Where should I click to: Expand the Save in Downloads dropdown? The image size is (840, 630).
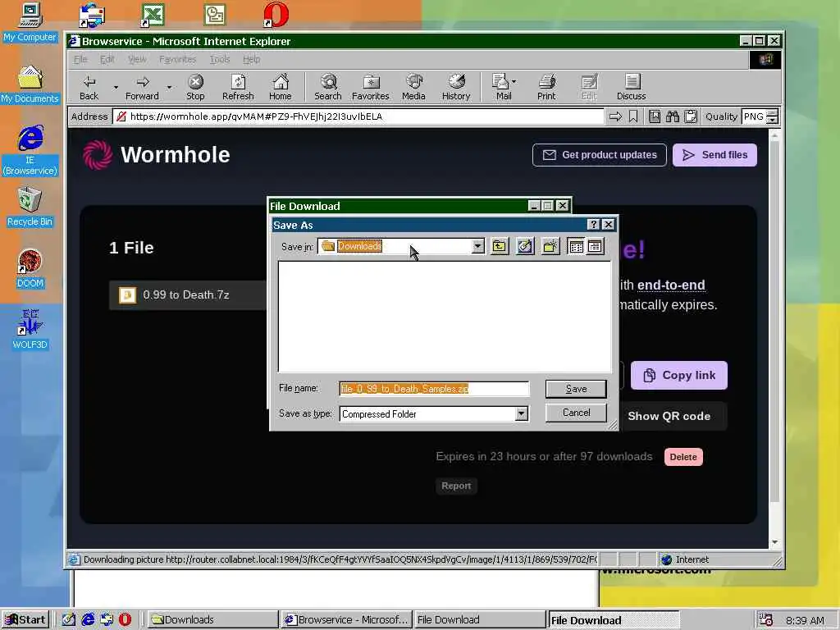[x=478, y=246]
